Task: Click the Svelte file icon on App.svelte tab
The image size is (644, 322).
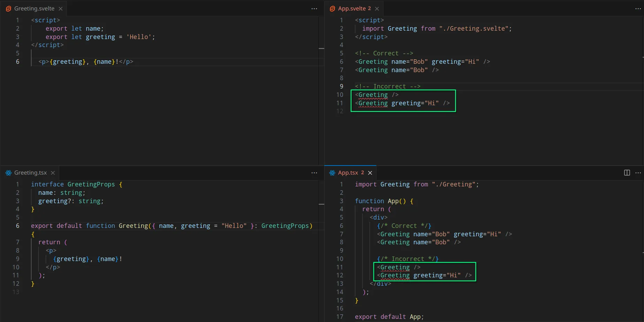Action: click(x=333, y=9)
